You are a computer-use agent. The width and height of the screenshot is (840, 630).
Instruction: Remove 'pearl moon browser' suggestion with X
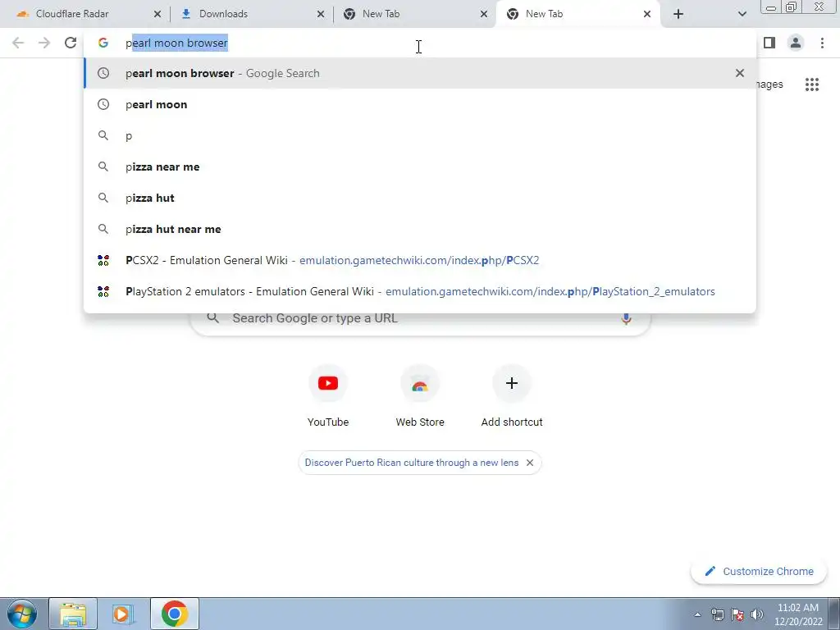740,73
